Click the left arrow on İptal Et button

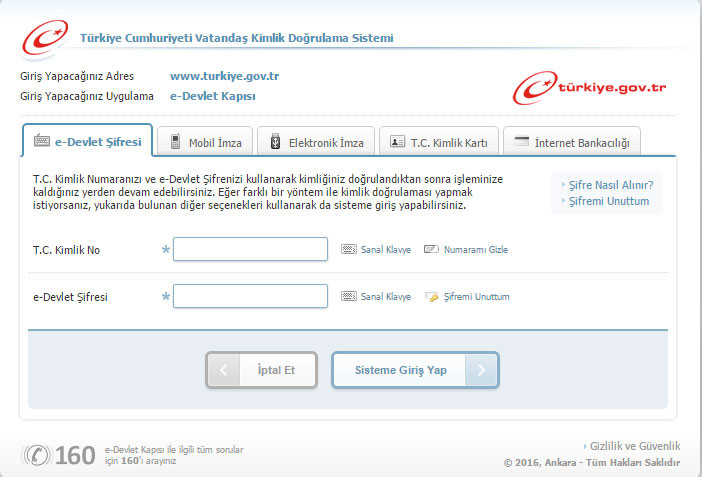point(223,370)
